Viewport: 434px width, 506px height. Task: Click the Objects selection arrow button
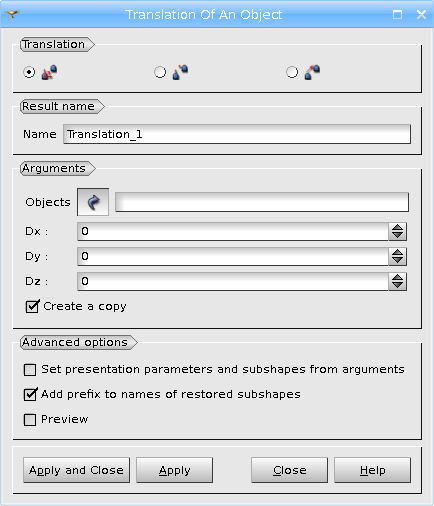pos(93,202)
